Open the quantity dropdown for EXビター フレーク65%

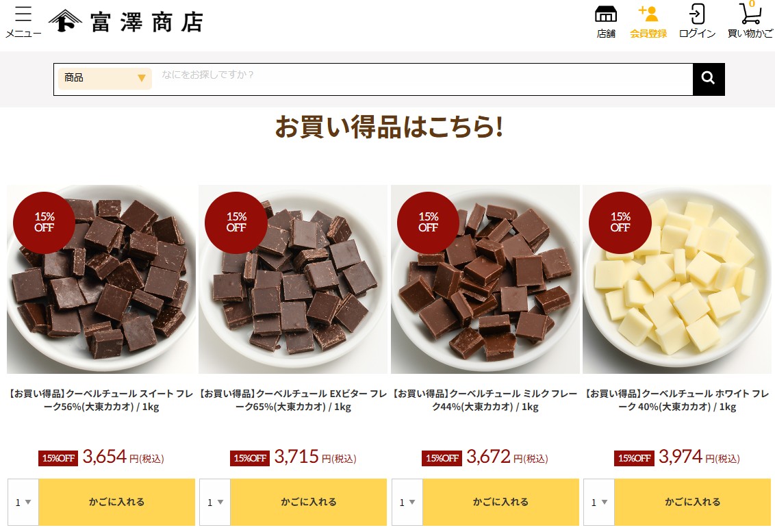pos(215,503)
